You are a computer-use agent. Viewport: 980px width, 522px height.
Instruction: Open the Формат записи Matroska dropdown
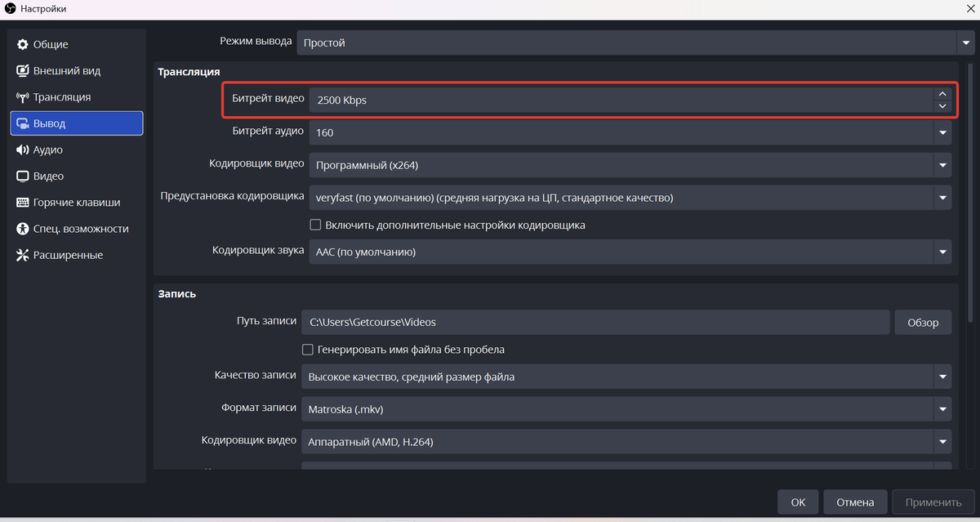tap(626, 409)
